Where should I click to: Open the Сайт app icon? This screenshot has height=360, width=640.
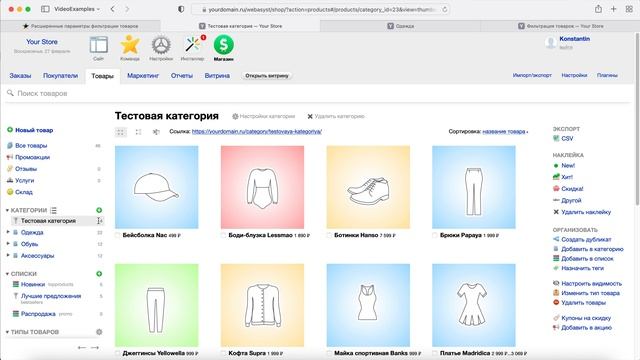point(98,45)
